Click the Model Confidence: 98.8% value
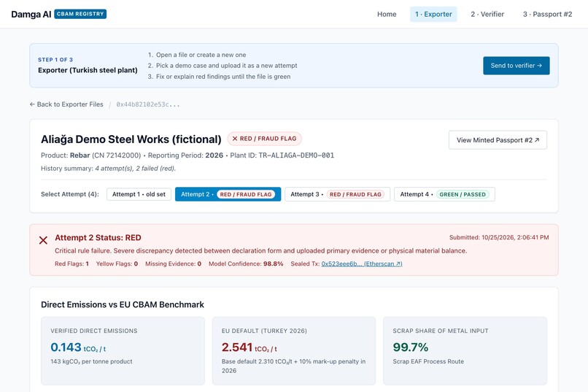Screen dimensions: 588x392 (x=246, y=264)
